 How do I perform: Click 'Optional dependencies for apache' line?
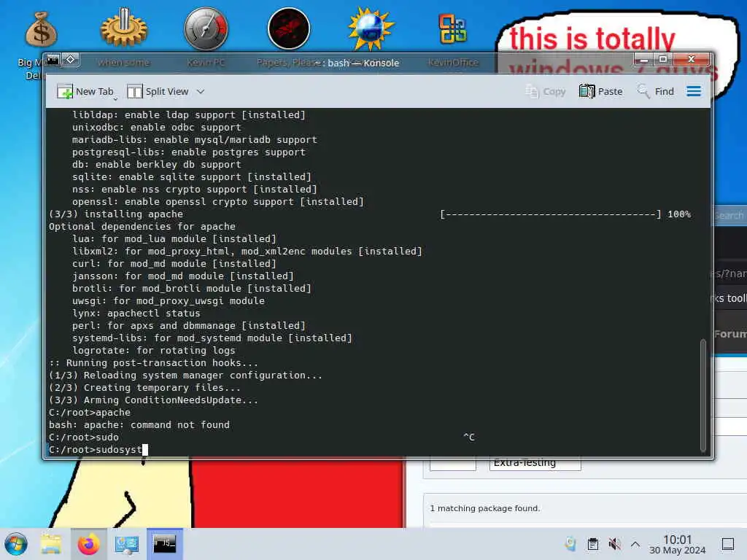[x=142, y=227]
